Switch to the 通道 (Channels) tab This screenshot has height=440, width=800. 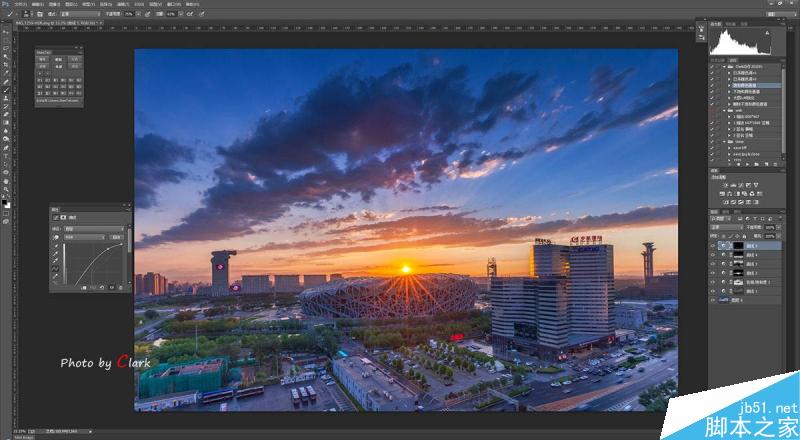(x=726, y=211)
